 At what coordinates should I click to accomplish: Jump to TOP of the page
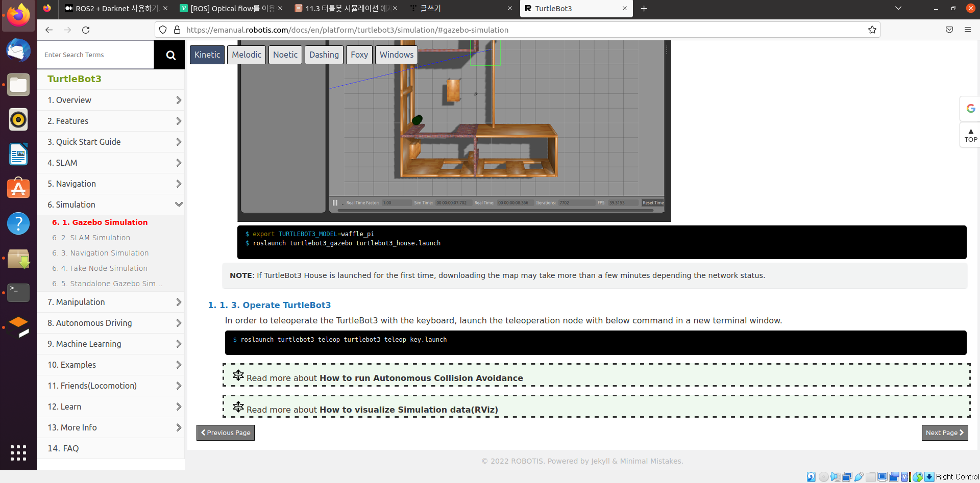coord(970,135)
